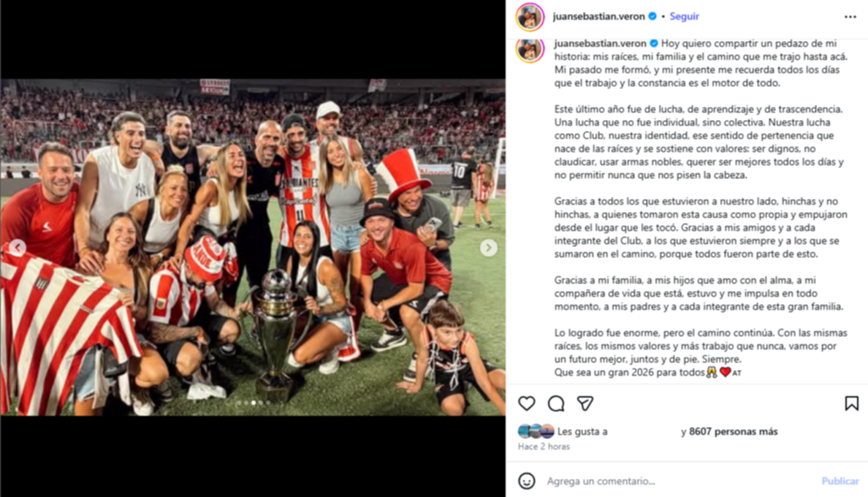Open more options three-dot menu
The height and width of the screenshot is (497, 868).
(x=850, y=17)
